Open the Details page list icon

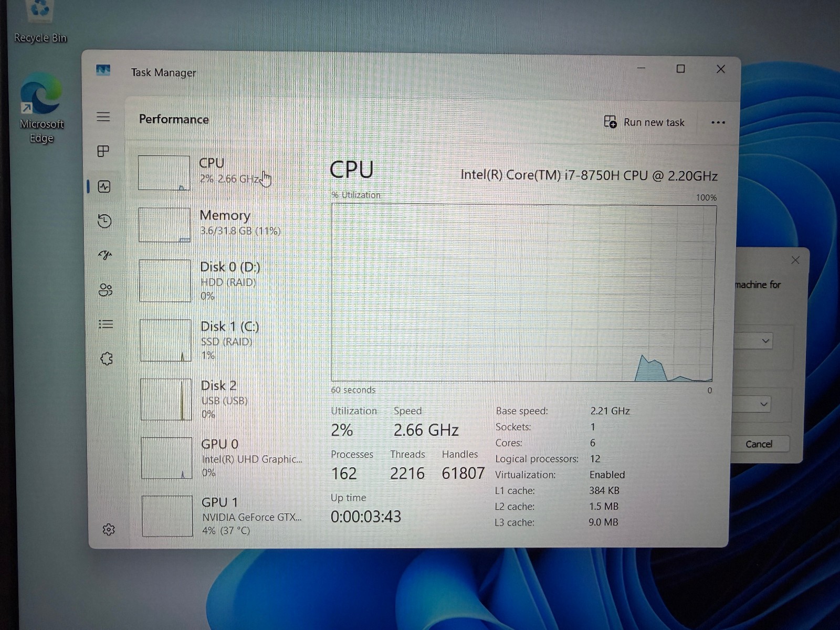click(106, 324)
